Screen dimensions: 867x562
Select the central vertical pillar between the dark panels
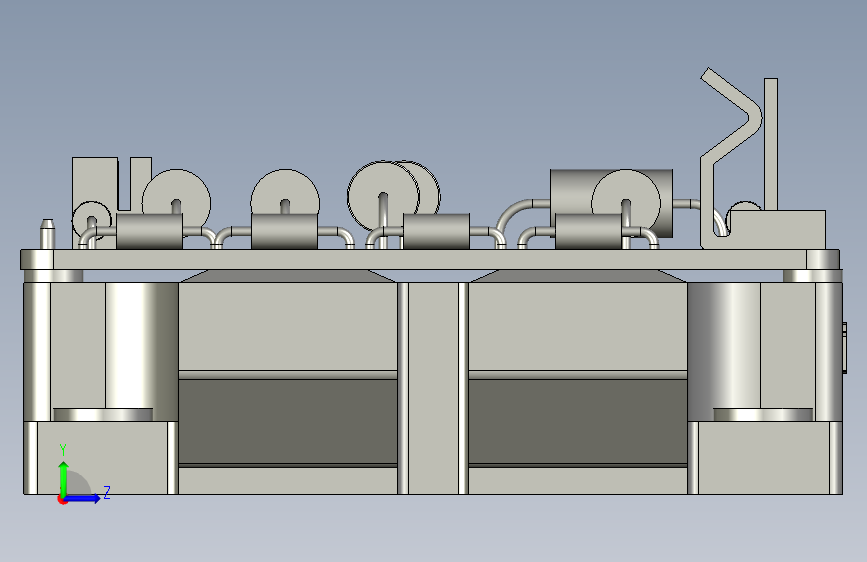pos(433,388)
